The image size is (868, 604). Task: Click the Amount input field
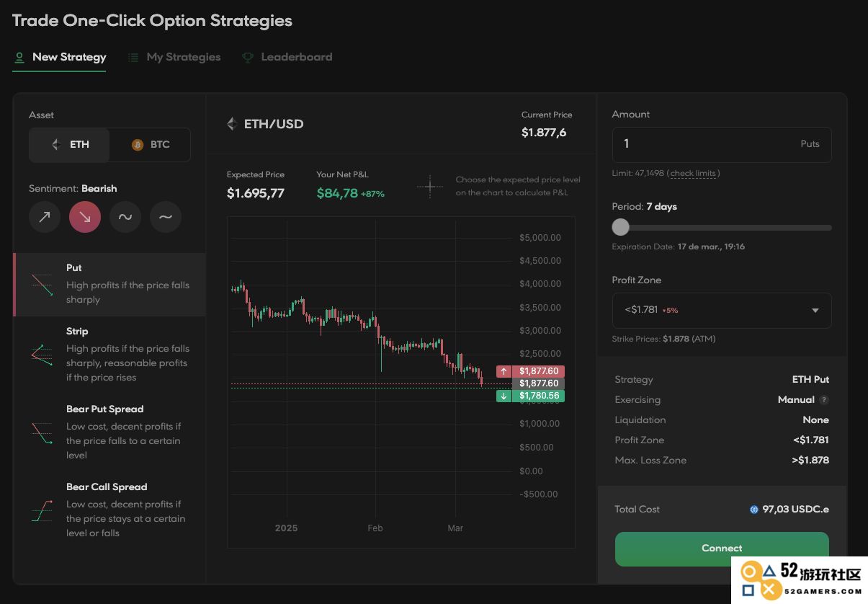(722, 144)
